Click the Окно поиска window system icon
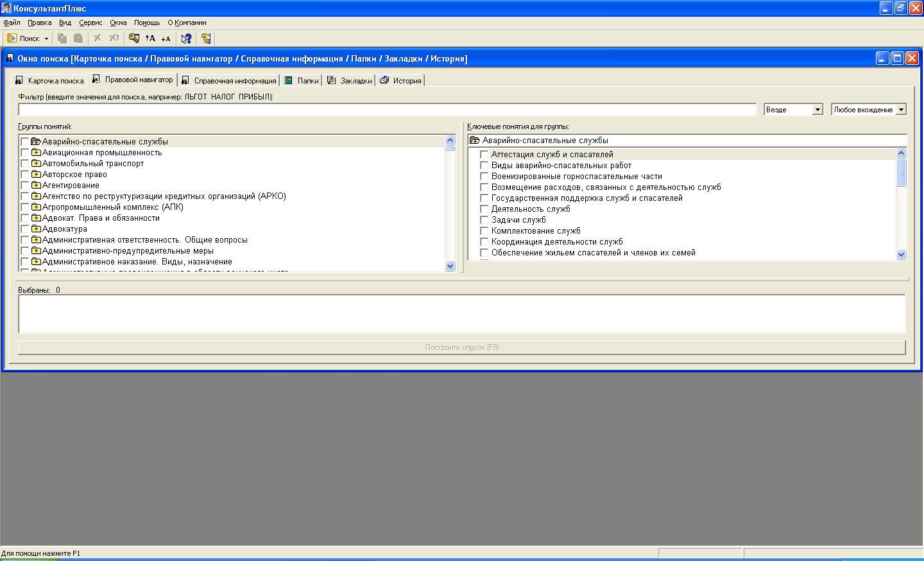The width and height of the screenshot is (924, 561). (x=10, y=58)
